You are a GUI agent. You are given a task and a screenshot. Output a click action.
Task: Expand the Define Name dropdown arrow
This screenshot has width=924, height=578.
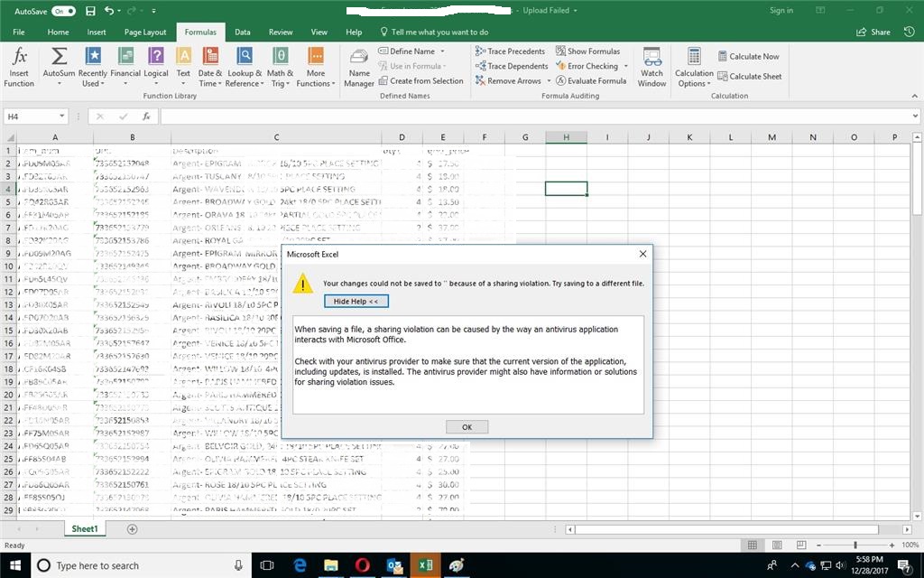click(442, 51)
